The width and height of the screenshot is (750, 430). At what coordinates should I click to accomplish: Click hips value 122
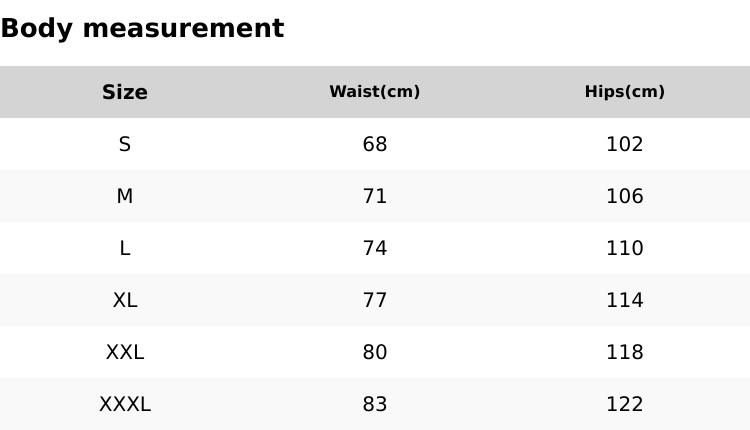click(x=625, y=404)
